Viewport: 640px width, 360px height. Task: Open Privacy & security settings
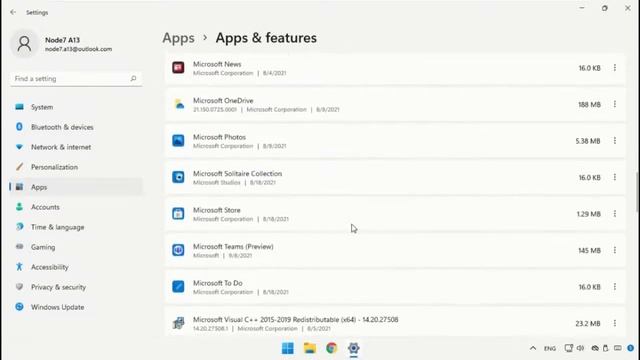76,287
